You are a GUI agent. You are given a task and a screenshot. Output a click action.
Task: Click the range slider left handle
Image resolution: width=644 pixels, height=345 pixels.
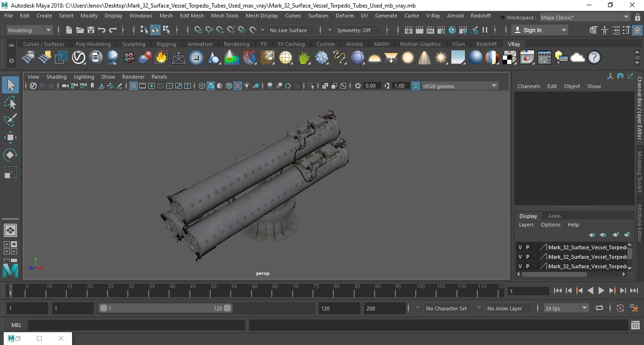103,308
